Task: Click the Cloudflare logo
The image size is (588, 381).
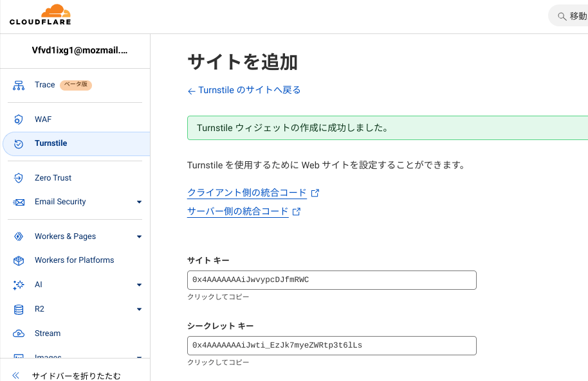Action: (x=40, y=15)
